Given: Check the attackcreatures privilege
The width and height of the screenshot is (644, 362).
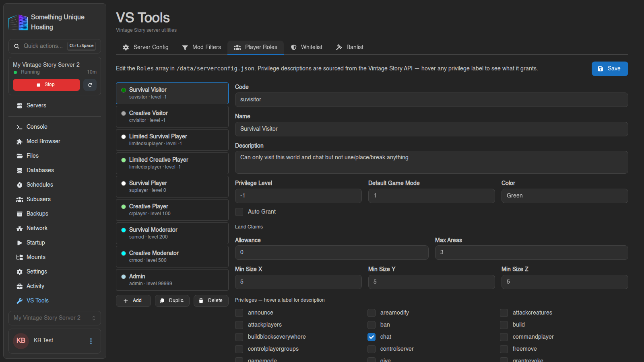Looking at the screenshot, I should 504,313.
